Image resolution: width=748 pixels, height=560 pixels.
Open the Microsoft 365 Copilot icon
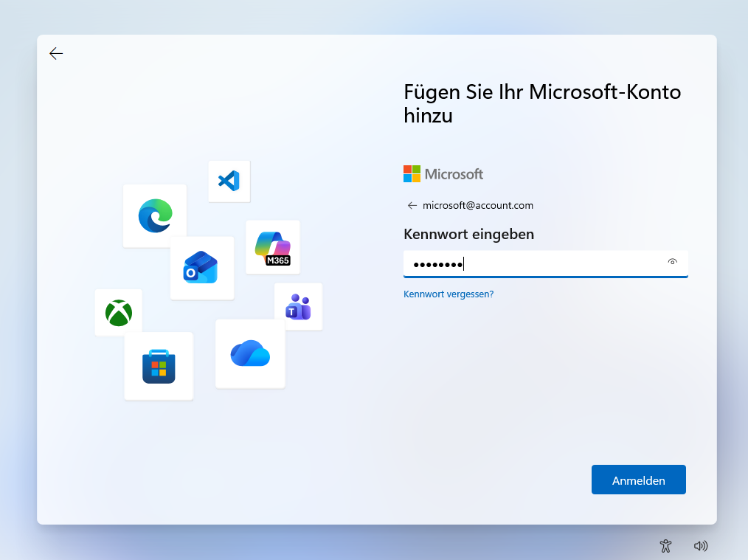pos(272,243)
